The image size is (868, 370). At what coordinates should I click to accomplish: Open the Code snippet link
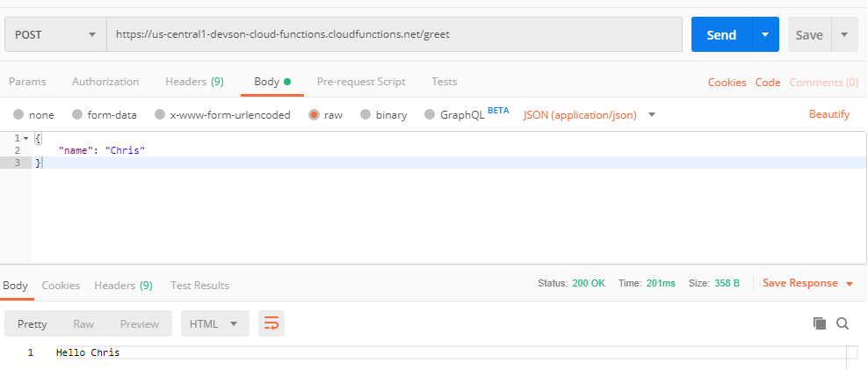pos(768,82)
